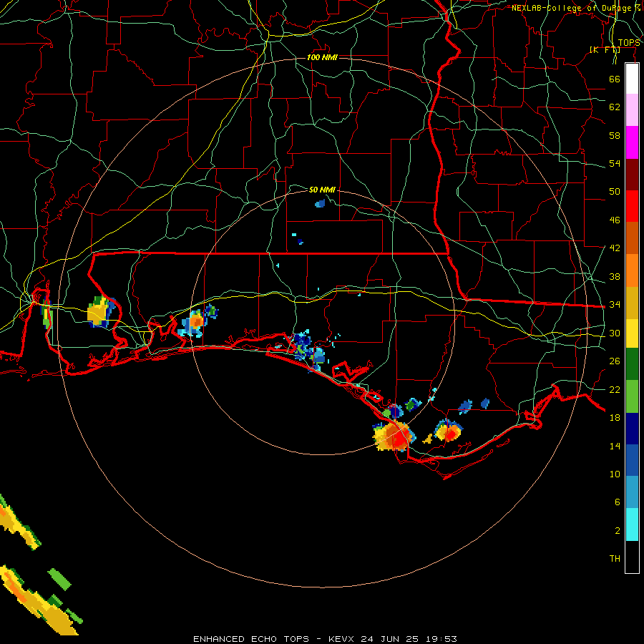Select the magenta swatch in the color scale

[632, 142]
